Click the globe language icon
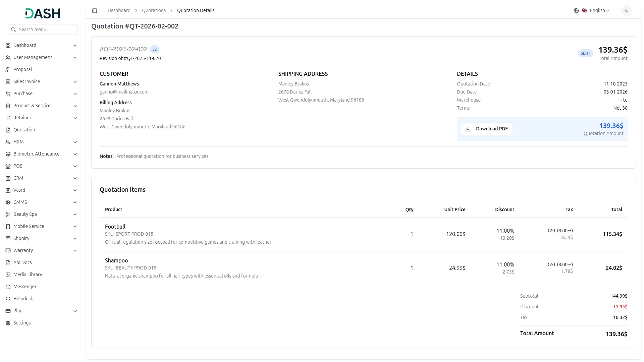The image size is (644, 362). tap(576, 11)
